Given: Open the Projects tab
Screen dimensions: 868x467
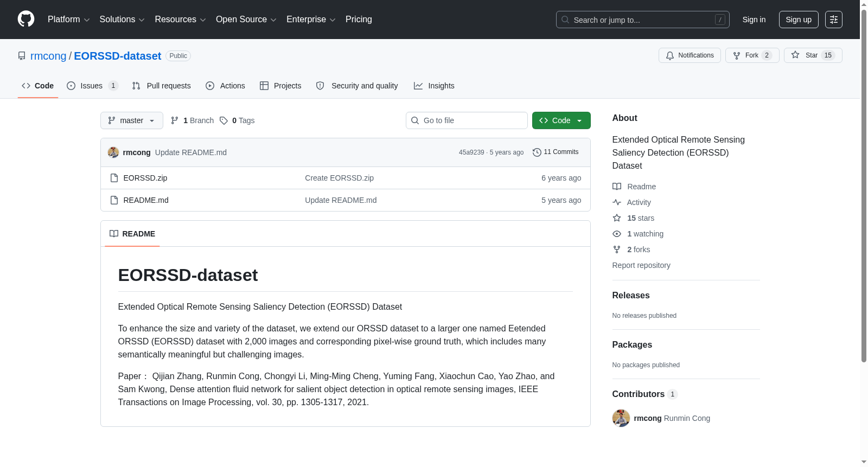Looking at the screenshot, I should click(x=280, y=86).
